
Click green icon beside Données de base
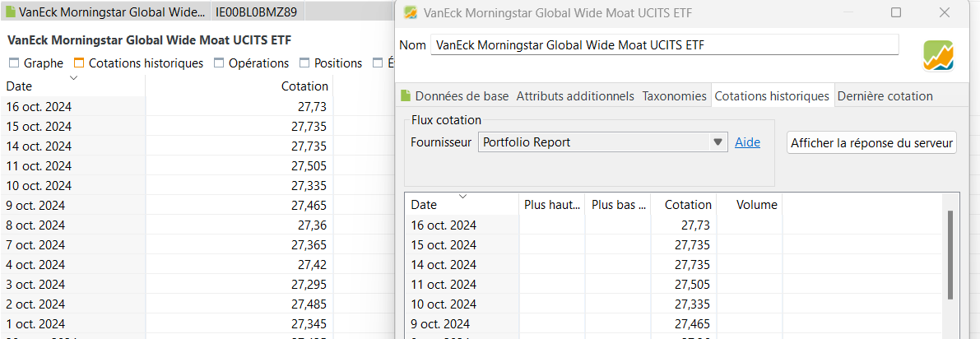(x=406, y=95)
